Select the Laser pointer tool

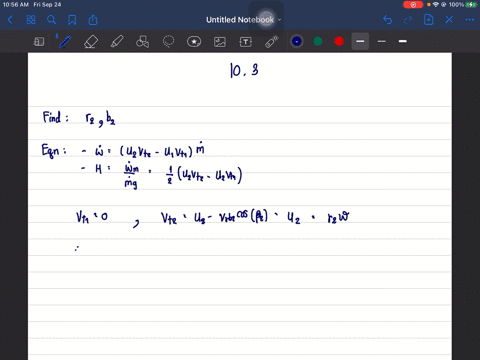pyautogui.click(x=271, y=42)
